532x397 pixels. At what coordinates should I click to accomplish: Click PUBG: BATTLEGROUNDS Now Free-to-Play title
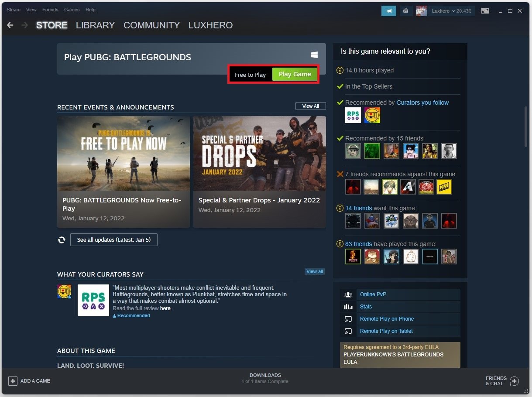coord(122,204)
